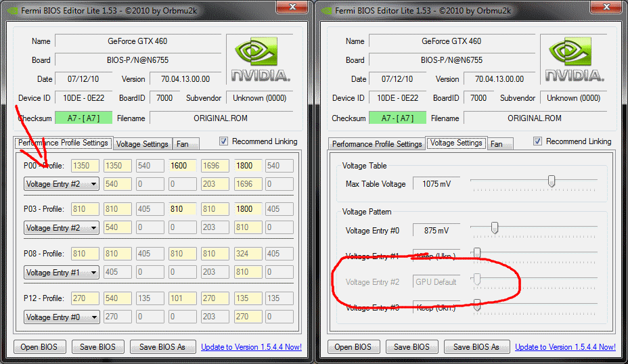628x364 pixels.
Task: Click Save BIOS button in right window
Action: [x=411, y=347]
